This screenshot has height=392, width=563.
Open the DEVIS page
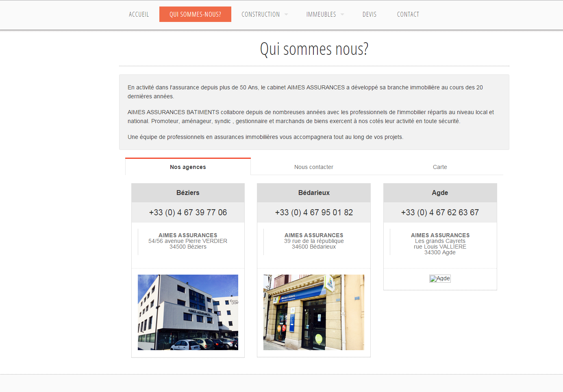coord(370,14)
